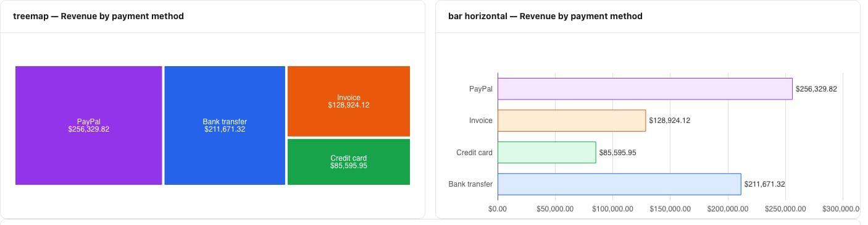Viewport: 868px width, 225px height.
Task: Click the $128,924.12 value label beside Invoice bar
Action: click(x=669, y=121)
